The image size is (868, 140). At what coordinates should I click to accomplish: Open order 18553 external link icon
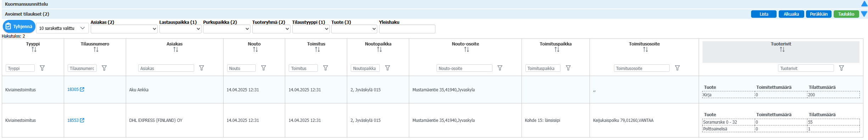click(82, 120)
